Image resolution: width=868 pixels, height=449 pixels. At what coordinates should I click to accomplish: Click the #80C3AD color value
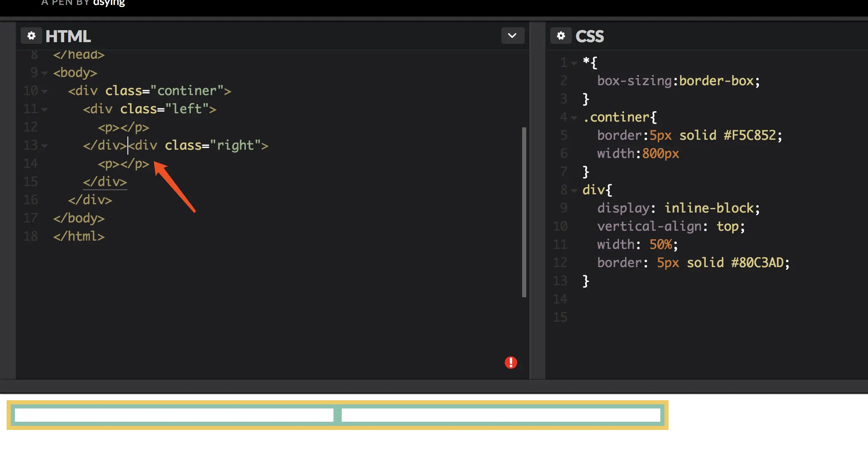pyautogui.click(x=757, y=263)
